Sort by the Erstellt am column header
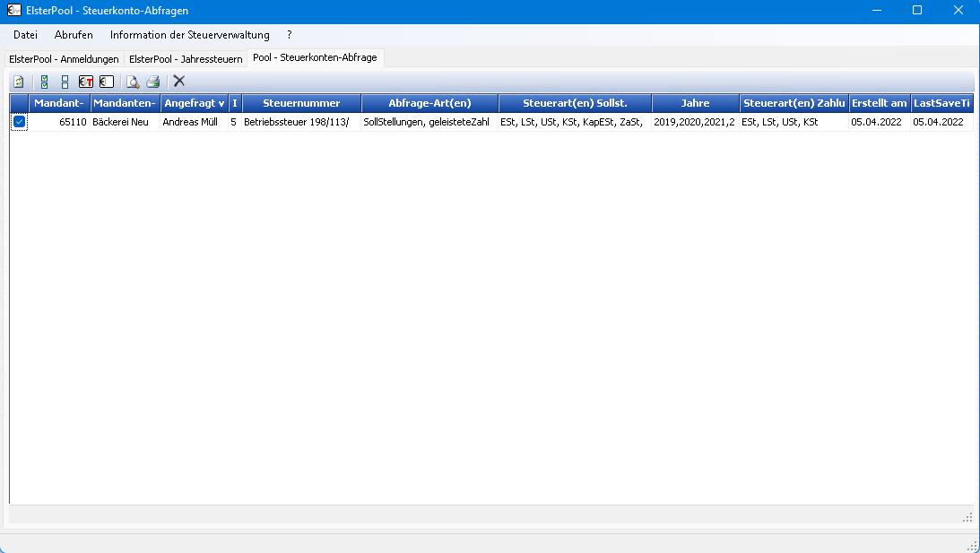Screen dimensions: 980x553 point(879,103)
